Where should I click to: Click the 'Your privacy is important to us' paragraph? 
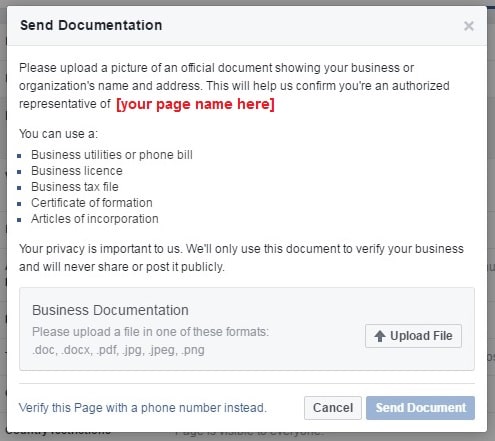point(241,258)
